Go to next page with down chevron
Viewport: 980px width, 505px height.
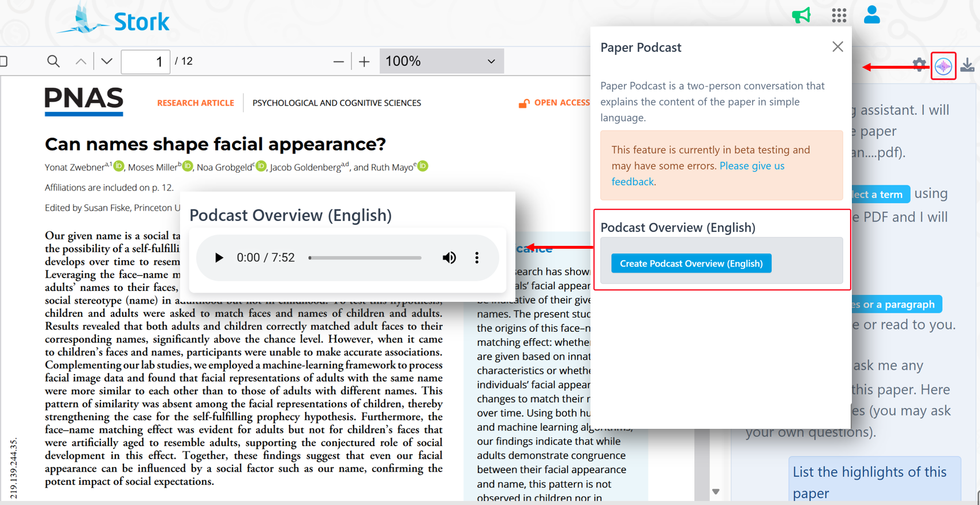click(x=107, y=61)
